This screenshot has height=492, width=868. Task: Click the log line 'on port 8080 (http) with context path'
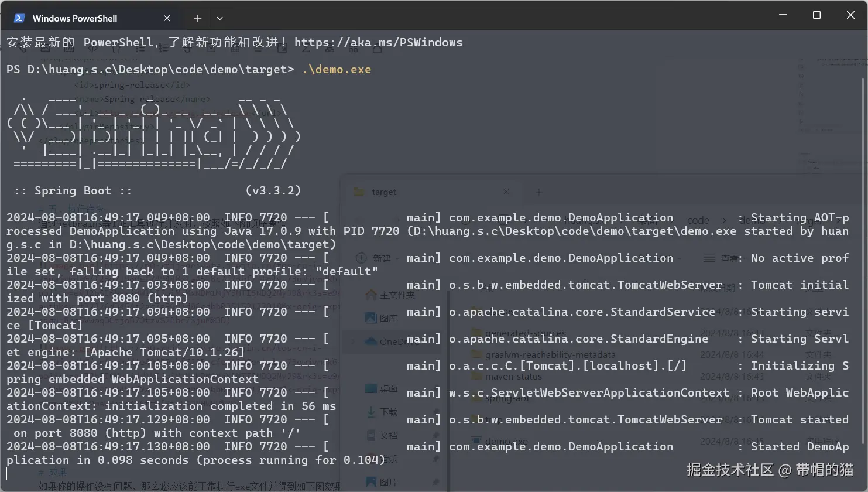pyautogui.click(x=156, y=433)
